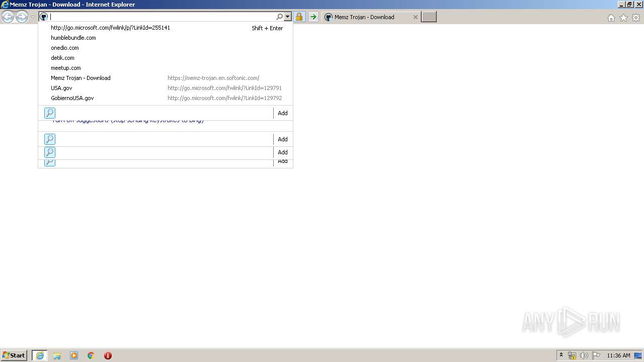Launch Windows Media Player from the taskbar
Image resolution: width=644 pixels, height=362 pixels.
pyautogui.click(x=74, y=355)
